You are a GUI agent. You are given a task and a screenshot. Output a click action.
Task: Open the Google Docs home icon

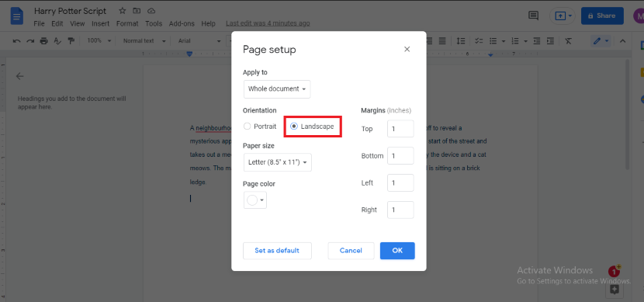pos(17,16)
